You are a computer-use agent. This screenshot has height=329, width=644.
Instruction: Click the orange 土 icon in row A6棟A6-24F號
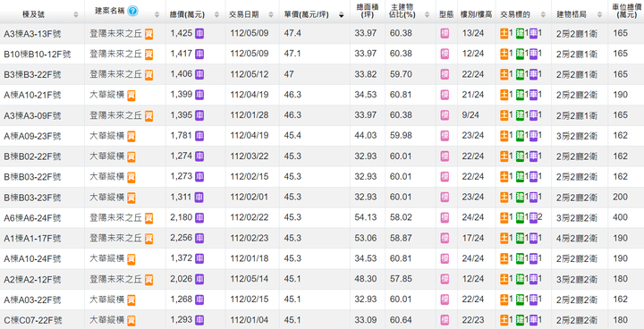click(x=504, y=217)
